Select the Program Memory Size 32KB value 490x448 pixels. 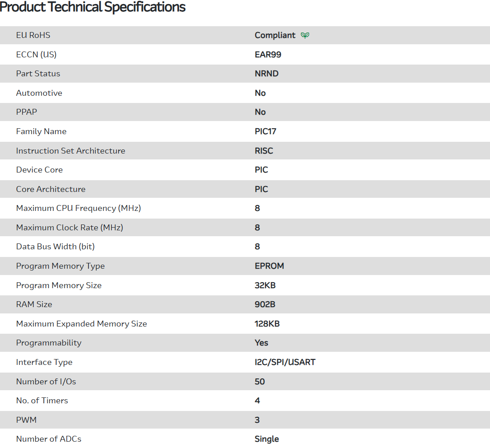[265, 285]
